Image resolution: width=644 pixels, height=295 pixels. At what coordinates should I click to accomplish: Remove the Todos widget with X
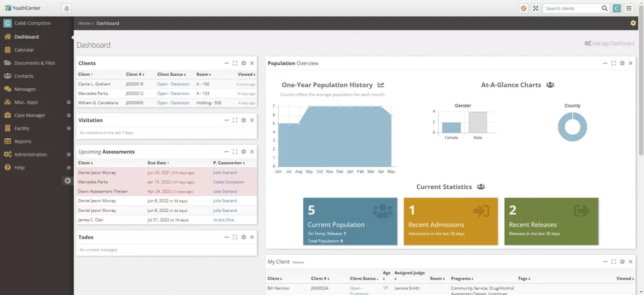point(252,237)
